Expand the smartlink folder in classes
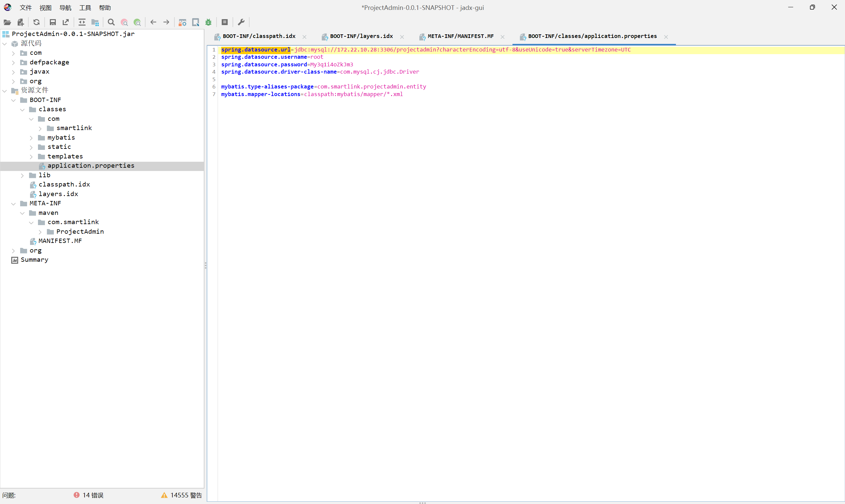The image size is (845, 504). (40, 128)
